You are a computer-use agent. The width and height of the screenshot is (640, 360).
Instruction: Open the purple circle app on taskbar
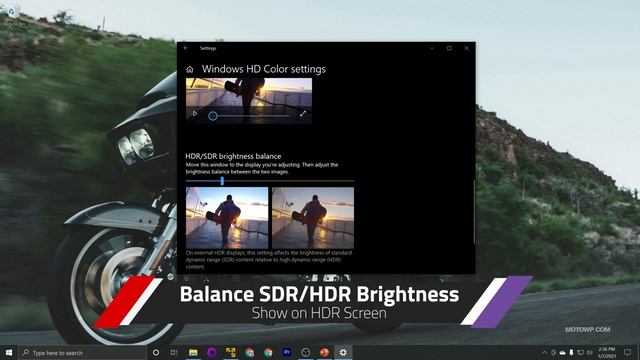(x=211, y=352)
